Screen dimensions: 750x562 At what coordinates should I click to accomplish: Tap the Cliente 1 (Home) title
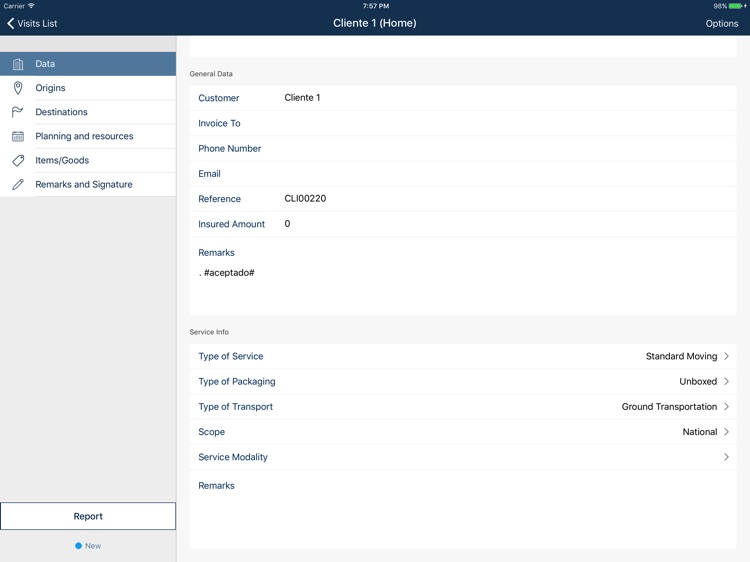(375, 23)
